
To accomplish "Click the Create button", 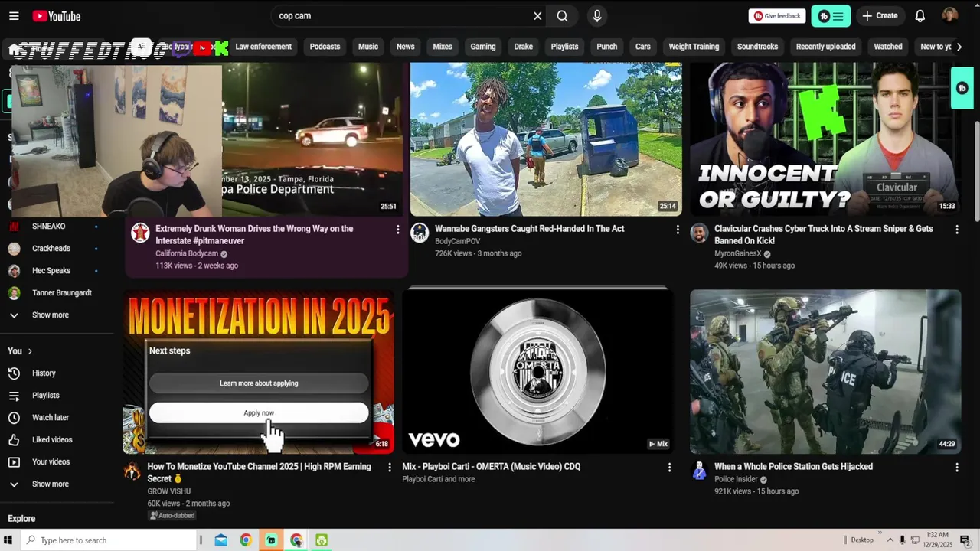I will pyautogui.click(x=880, y=16).
